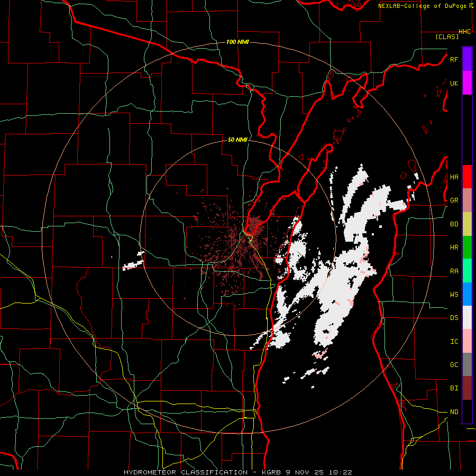Click the light pink IC legend swatch
The image size is (476, 476).
(x=467, y=341)
